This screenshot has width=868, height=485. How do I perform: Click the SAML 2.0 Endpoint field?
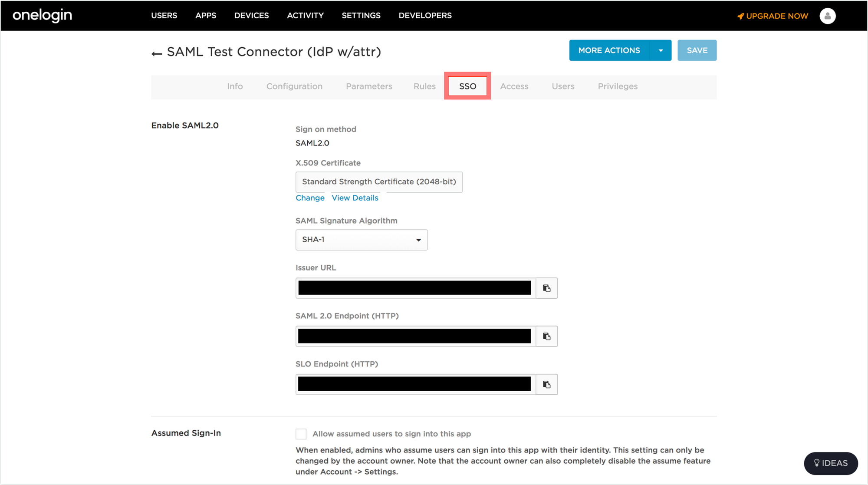pyautogui.click(x=416, y=336)
